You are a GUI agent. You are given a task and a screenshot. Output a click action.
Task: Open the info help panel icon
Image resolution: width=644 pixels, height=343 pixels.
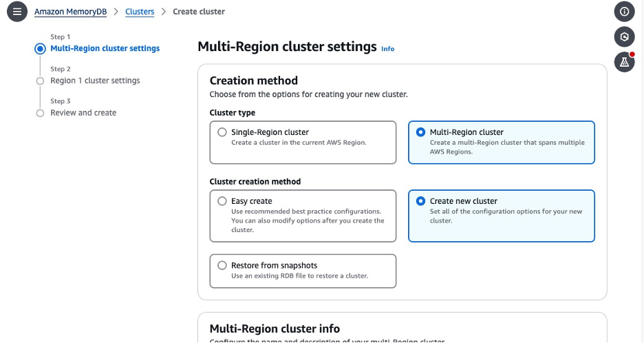pyautogui.click(x=624, y=12)
